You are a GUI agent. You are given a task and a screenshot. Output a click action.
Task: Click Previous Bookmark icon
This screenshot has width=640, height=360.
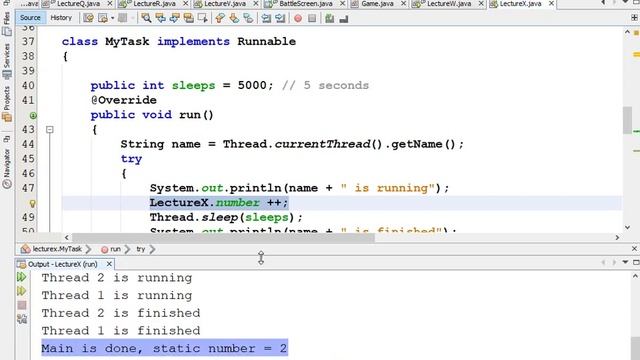[x=220, y=18]
